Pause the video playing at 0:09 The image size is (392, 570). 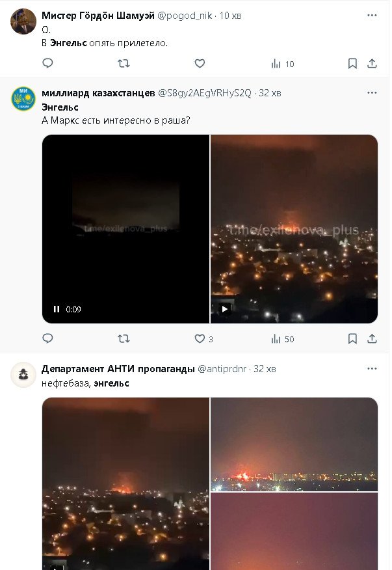57,309
